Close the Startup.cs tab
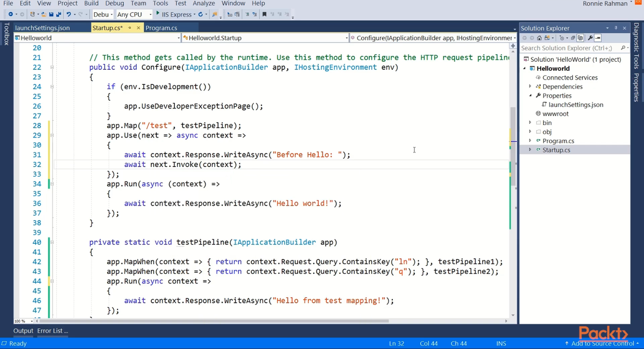Viewport: 644px width, 349px height. point(138,28)
